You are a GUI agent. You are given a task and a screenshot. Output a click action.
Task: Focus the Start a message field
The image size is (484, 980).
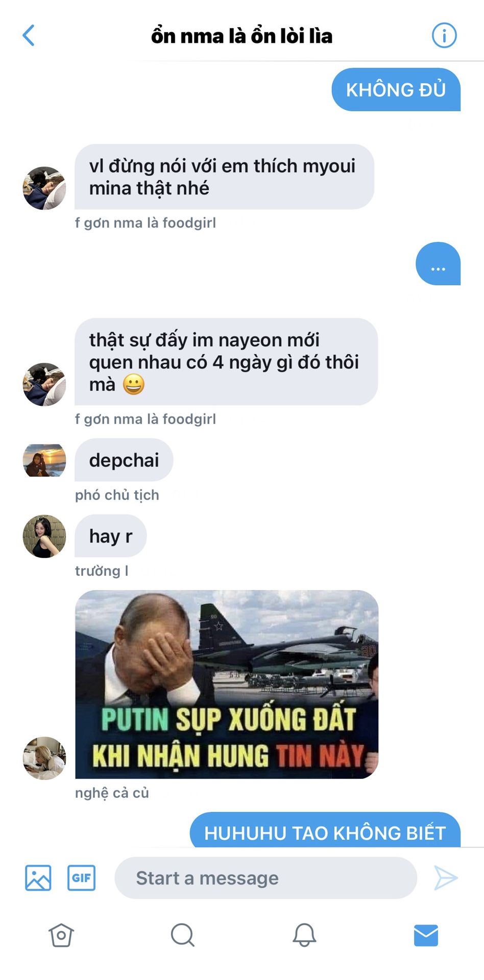[265, 878]
